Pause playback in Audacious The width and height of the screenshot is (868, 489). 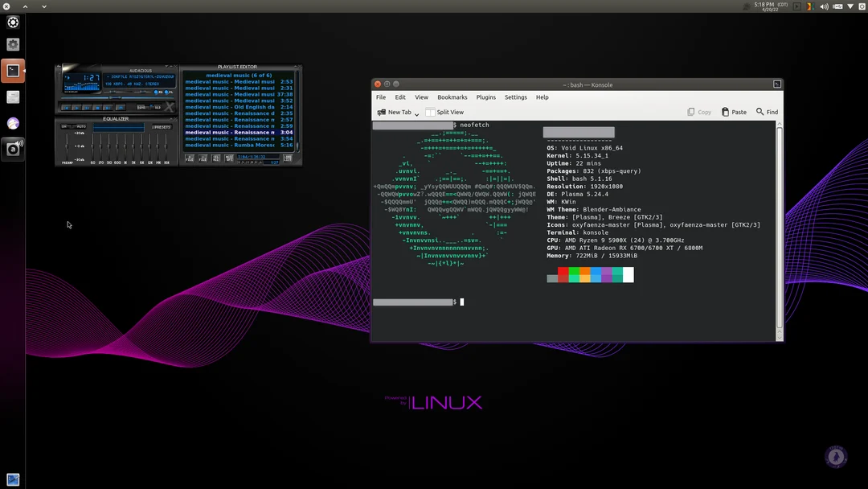pos(88,108)
